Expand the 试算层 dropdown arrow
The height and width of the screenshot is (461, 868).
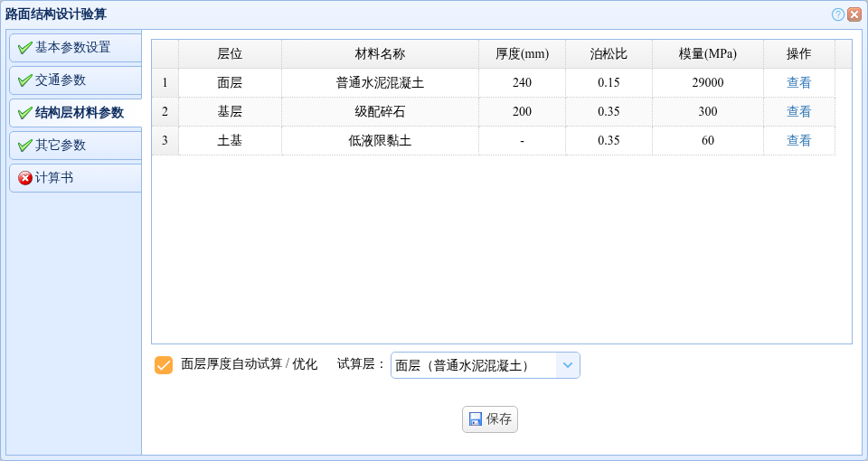(x=568, y=365)
